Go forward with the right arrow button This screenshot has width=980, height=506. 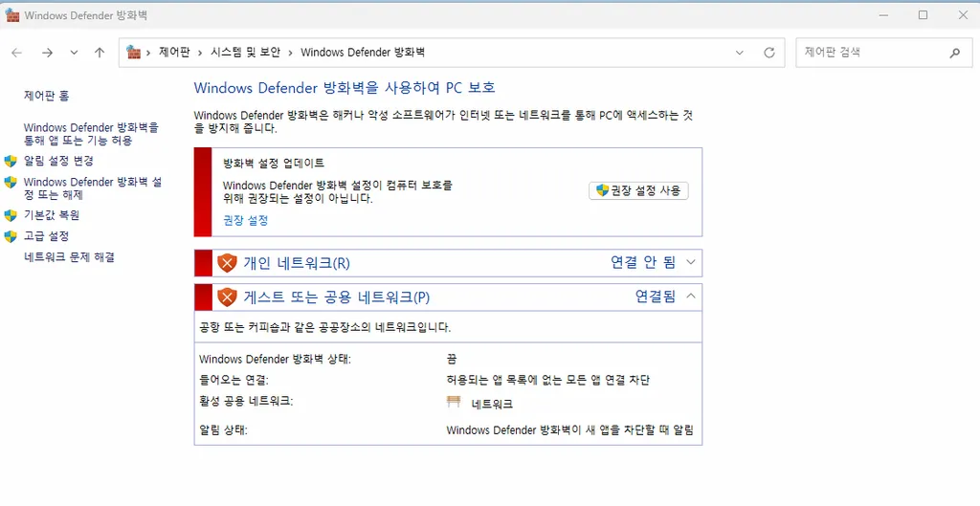(47, 54)
